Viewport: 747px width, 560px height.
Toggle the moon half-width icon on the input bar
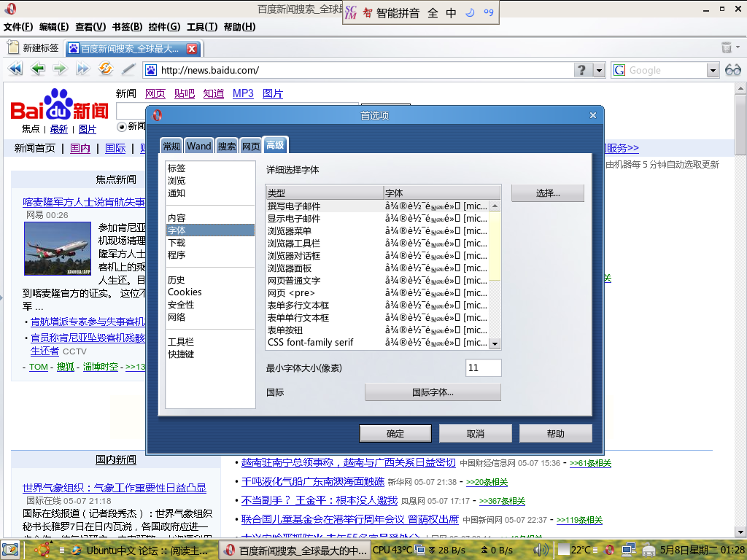pyautogui.click(x=470, y=12)
